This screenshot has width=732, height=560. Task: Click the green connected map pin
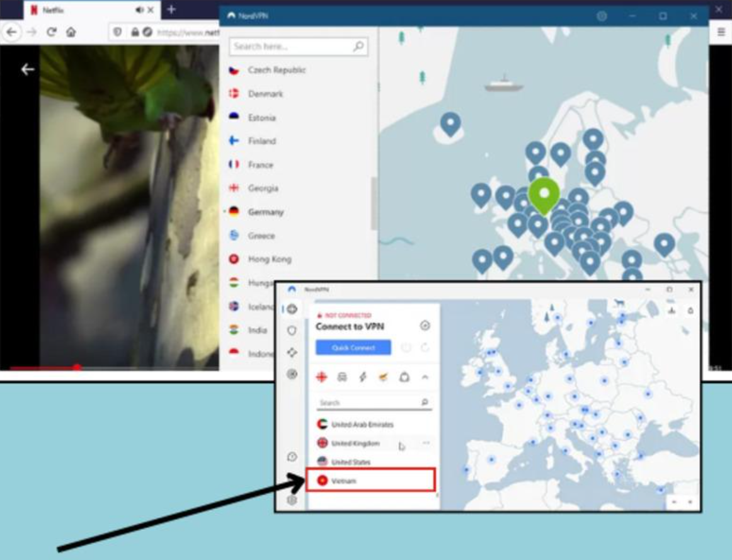coord(544,195)
